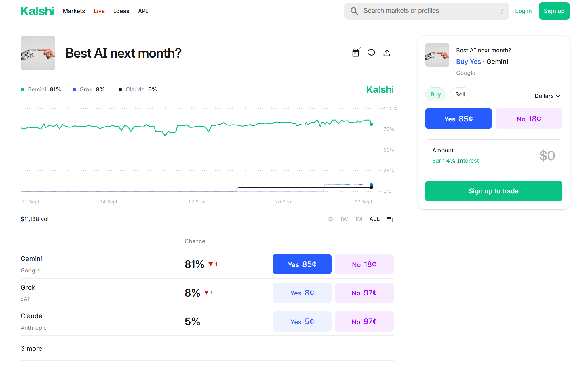Click Yes 8¢ for Grok
This screenshot has width=588, height=372.
click(x=302, y=293)
